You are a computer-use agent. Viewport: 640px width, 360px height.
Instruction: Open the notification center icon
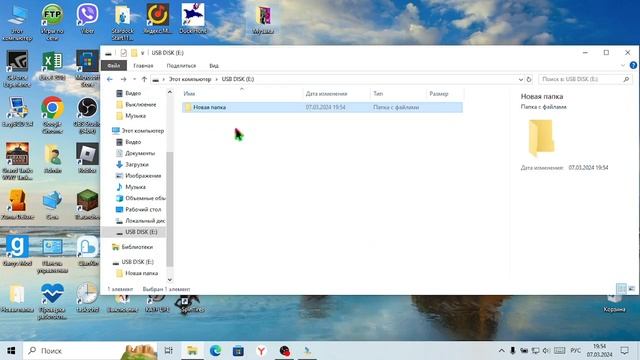pyautogui.click(x=624, y=351)
